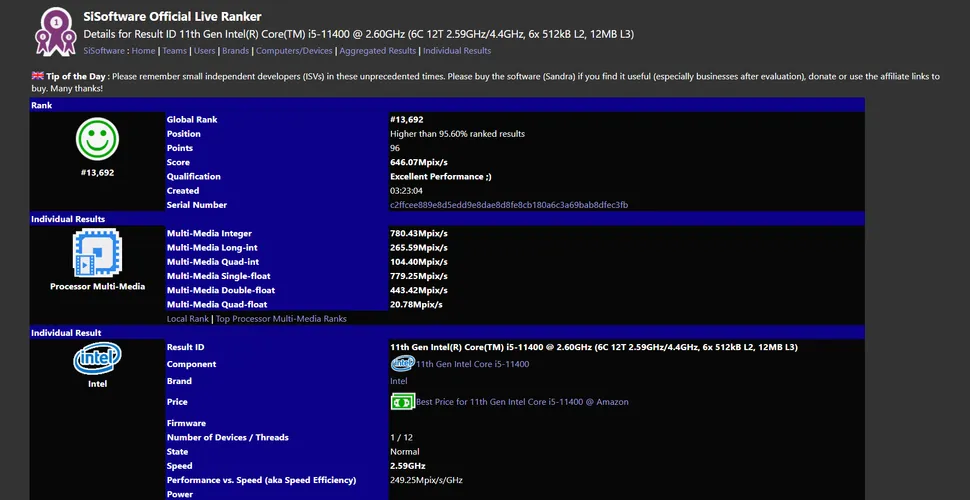Open the Brands navigation link

coord(236,51)
